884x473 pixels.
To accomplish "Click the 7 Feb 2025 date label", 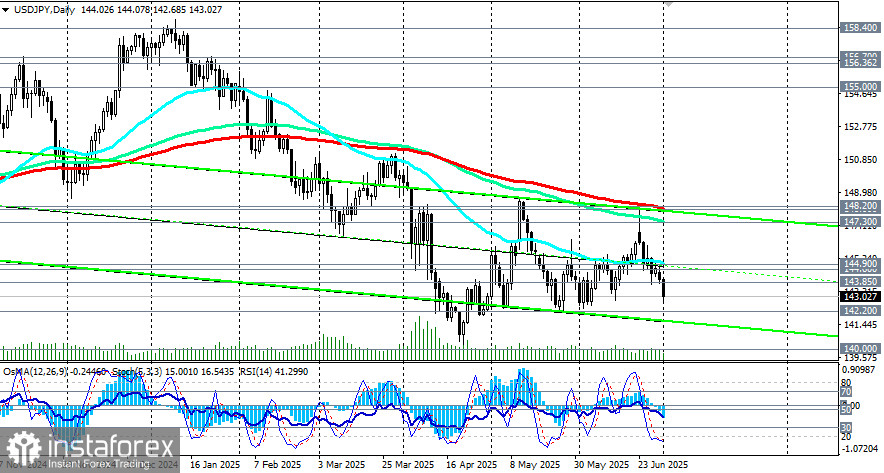I will (278, 465).
